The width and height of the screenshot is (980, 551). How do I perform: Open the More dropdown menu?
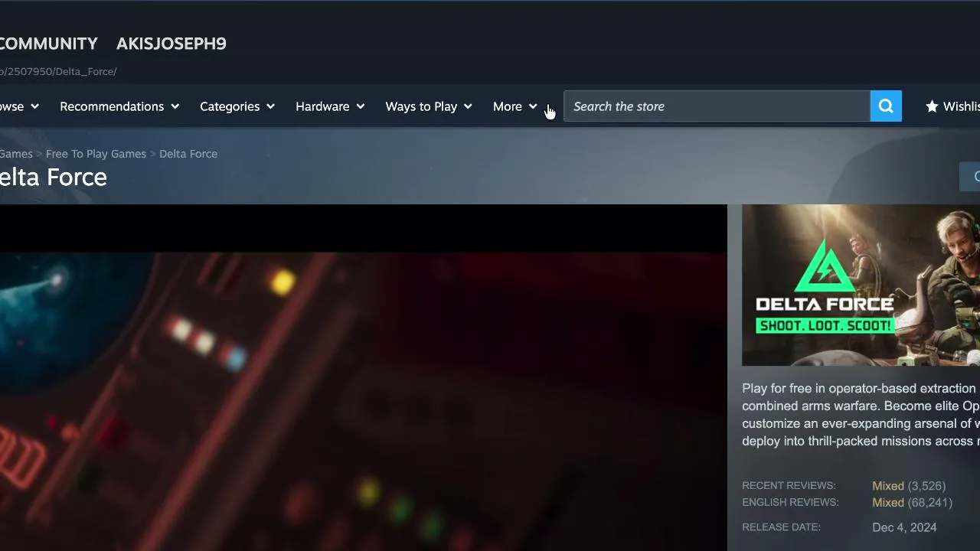[515, 106]
